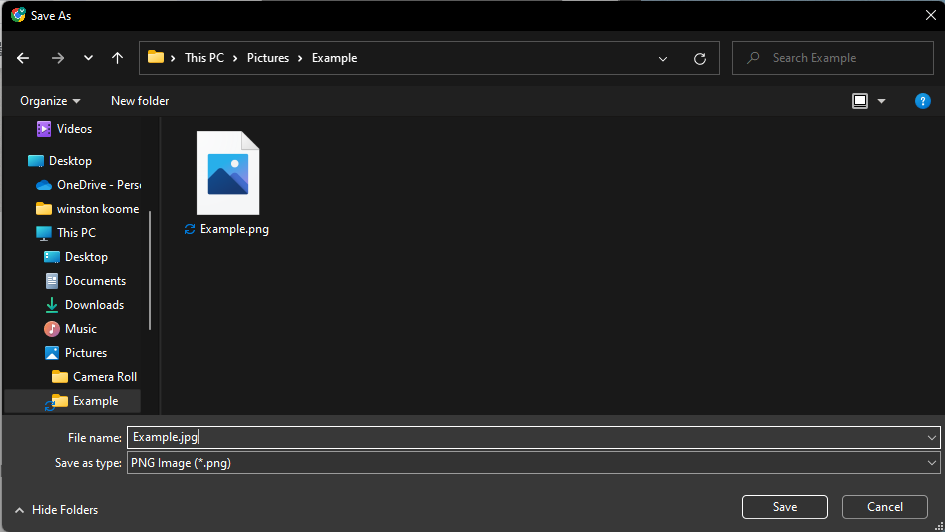Expand the address bar history dropdown
Viewport: 945px width, 532px height.
pyautogui.click(x=663, y=58)
